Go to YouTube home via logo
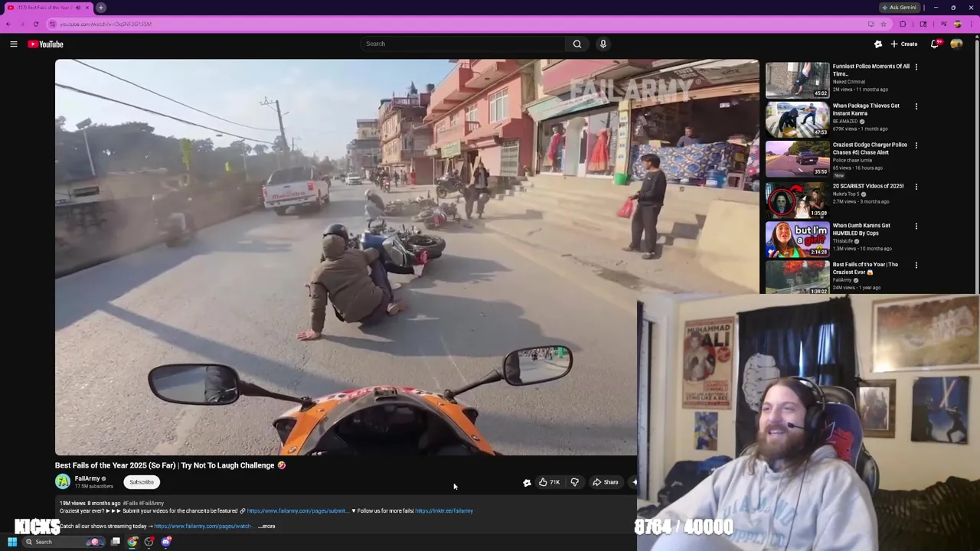This screenshot has width=980, height=551. (x=46, y=44)
